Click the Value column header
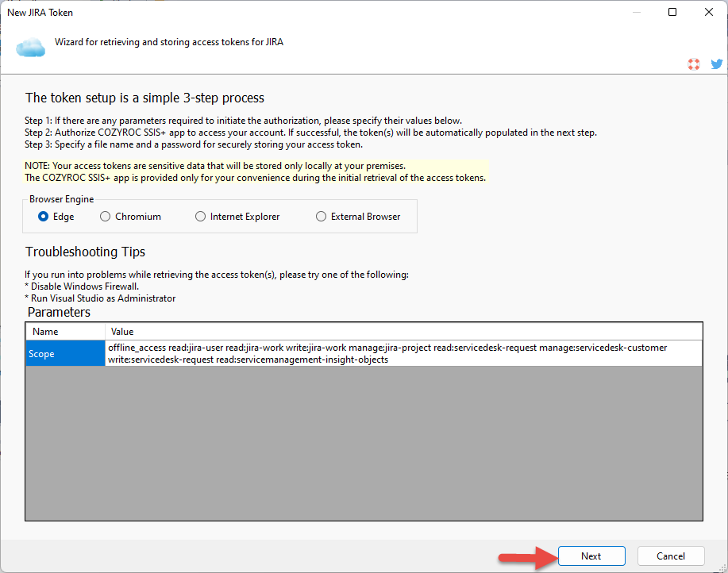The width and height of the screenshot is (728, 573). (403, 332)
